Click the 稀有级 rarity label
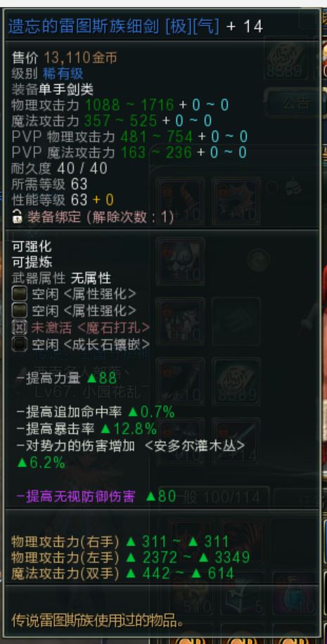327x644 pixels. [63, 74]
